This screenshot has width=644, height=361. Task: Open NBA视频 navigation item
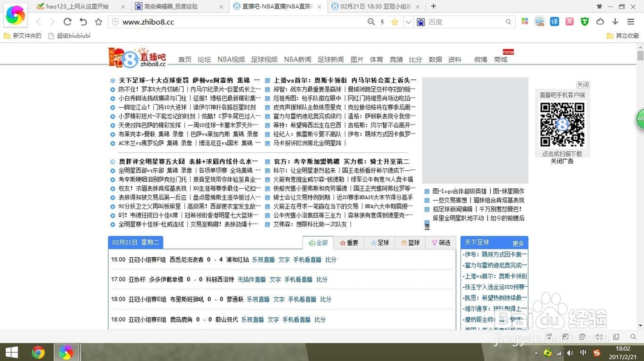click(x=231, y=59)
